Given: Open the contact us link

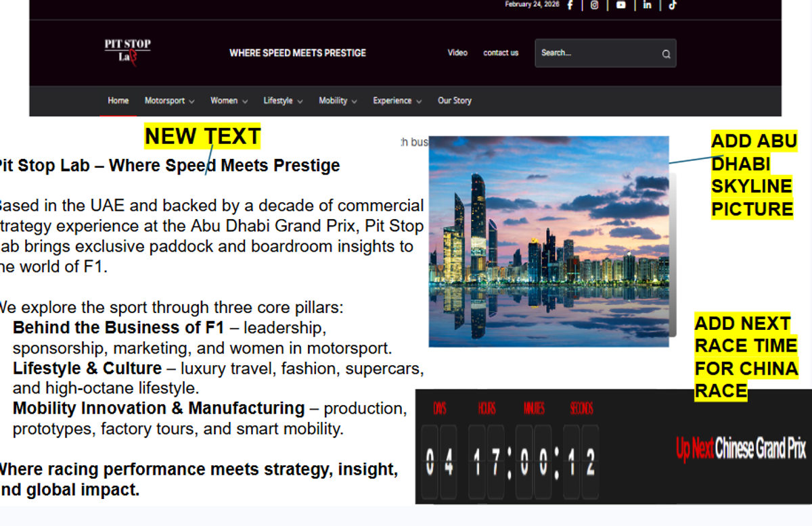Looking at the screenshot, I should coord(501,53).
